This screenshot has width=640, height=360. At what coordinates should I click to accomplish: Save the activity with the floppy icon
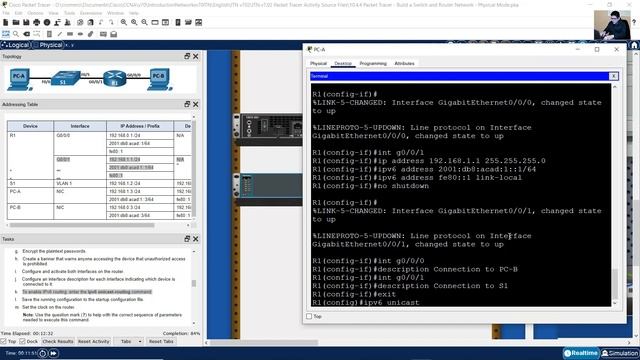pyautogui.click(x=26, y=22)
